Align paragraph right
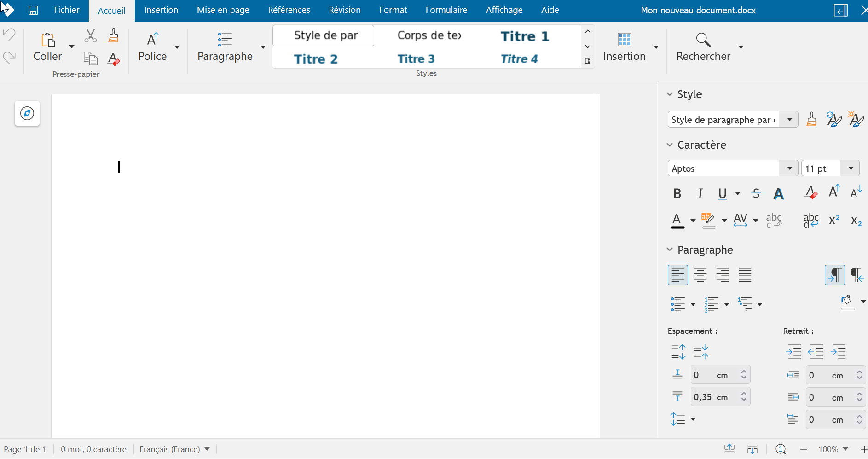The image size is (868, 459). coord(723,275)
